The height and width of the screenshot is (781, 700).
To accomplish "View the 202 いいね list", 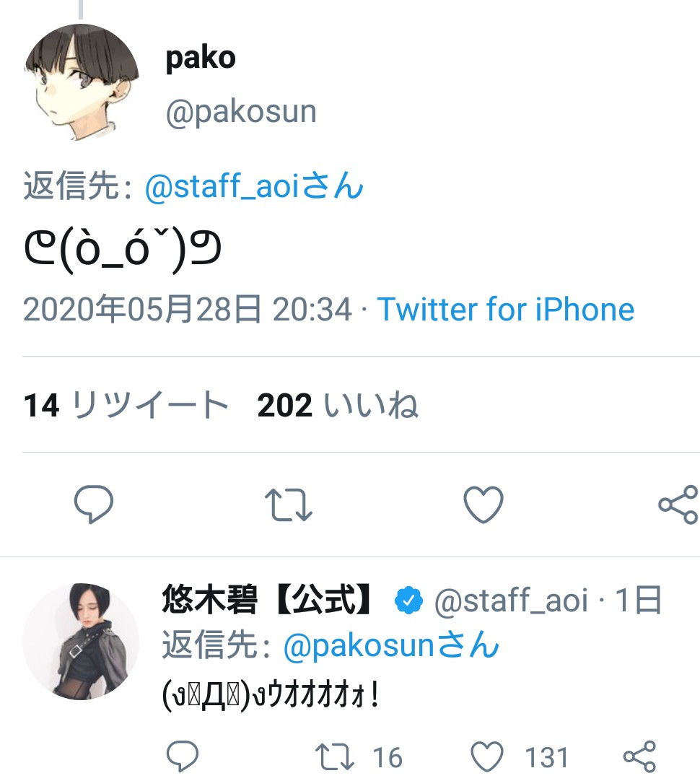I will point(338,404).
